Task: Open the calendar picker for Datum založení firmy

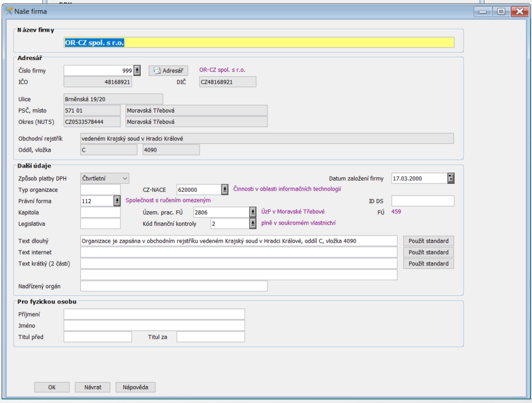Action: [x=451, y=178]
